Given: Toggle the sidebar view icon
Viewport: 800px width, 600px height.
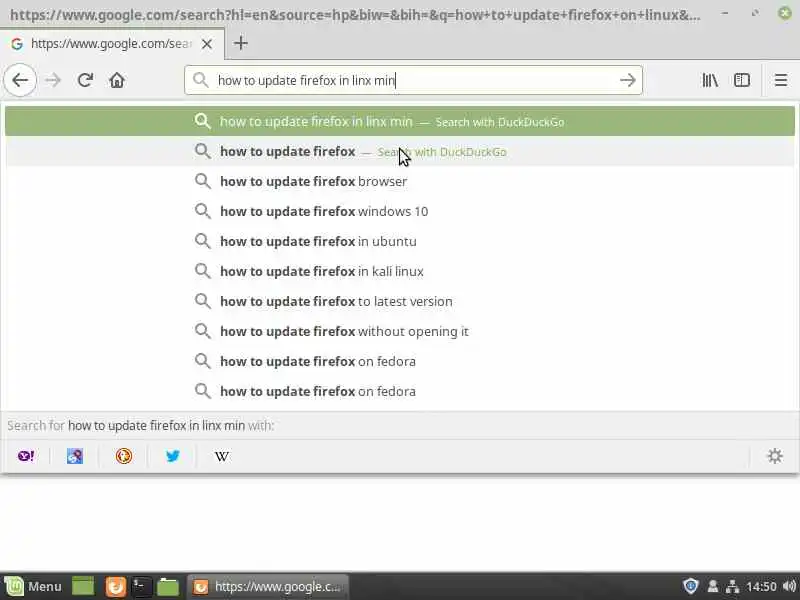Looking at the screenshot, I should 742,80.
